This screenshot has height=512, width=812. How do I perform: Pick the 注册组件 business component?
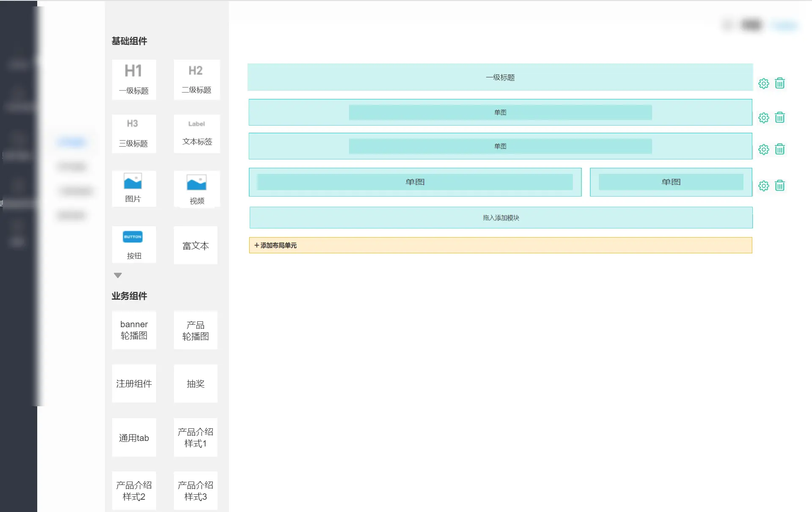point(134,383)
